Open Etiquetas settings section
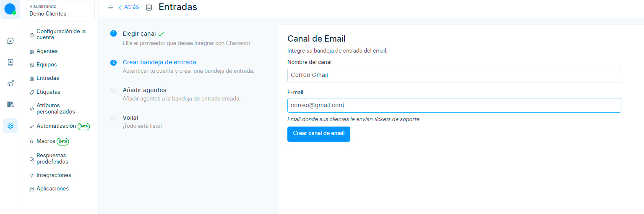The image size is (644, 214). pos(48,92)
